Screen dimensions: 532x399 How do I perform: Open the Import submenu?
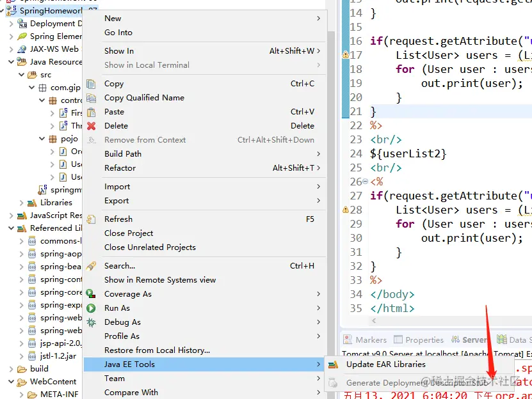pos(205,187)
